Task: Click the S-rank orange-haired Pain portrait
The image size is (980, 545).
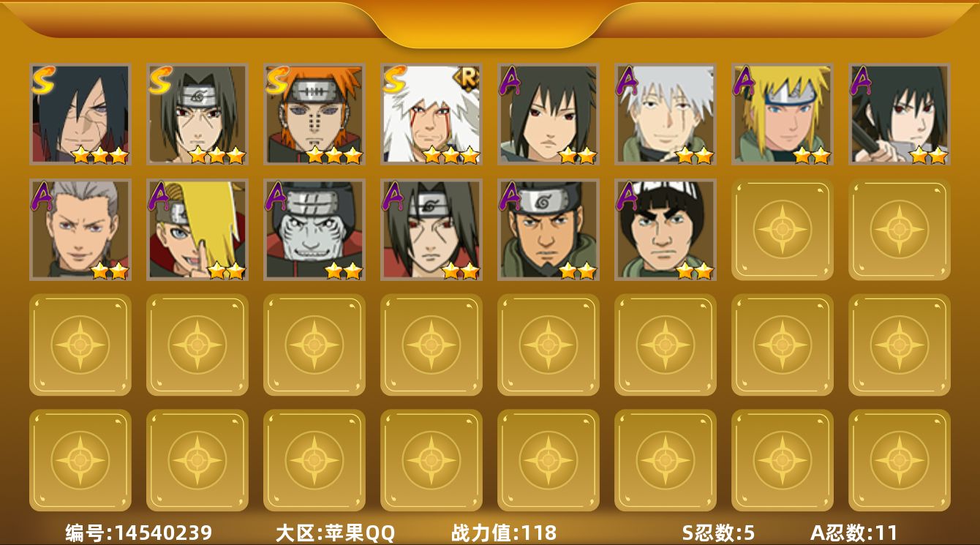Action: coord(314,114)
